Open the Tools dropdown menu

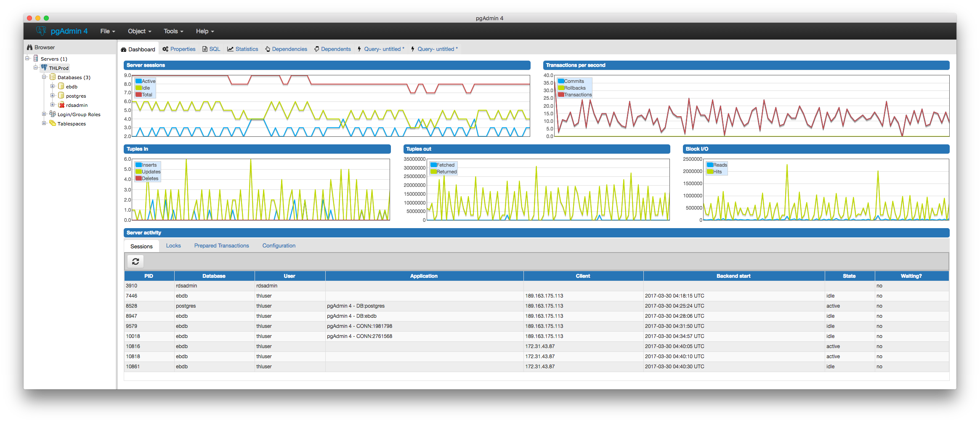tap(173, 31)
